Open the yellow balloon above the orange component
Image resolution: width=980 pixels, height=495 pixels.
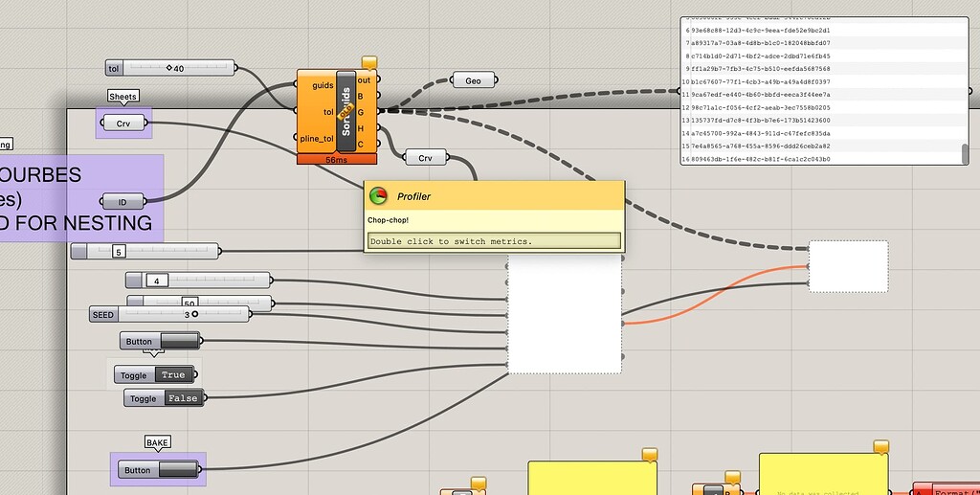(x=369, y=62)
